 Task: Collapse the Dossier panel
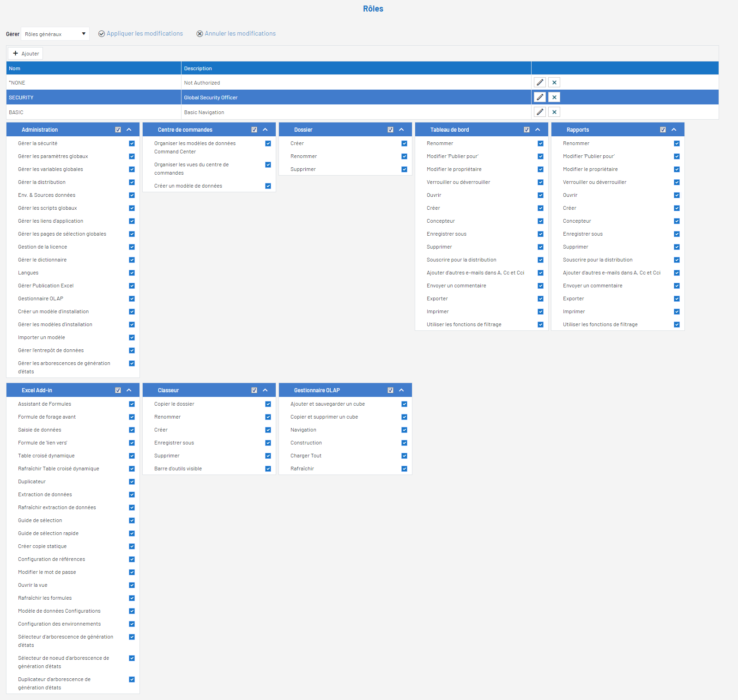(401, 130)
